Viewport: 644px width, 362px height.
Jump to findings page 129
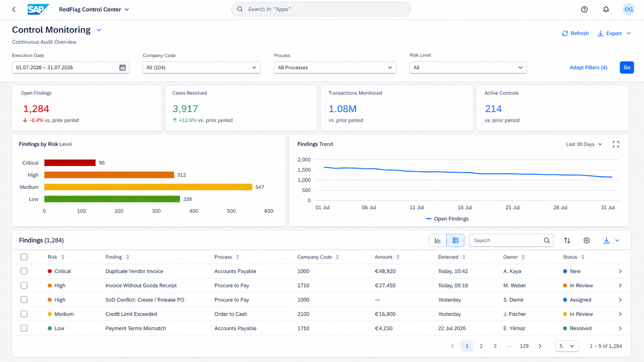pyautogui.click(x=524, y=346)
